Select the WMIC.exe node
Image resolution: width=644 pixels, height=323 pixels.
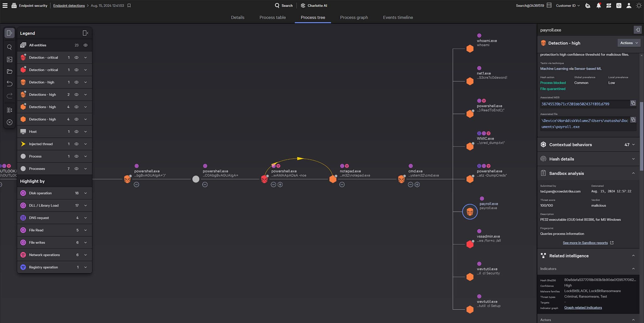click(470, 146)
